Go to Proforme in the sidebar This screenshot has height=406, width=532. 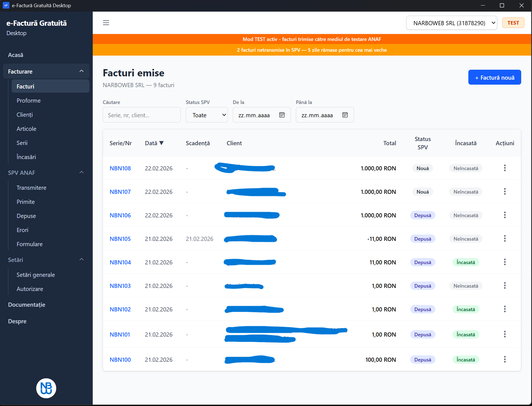coord(29,101)
